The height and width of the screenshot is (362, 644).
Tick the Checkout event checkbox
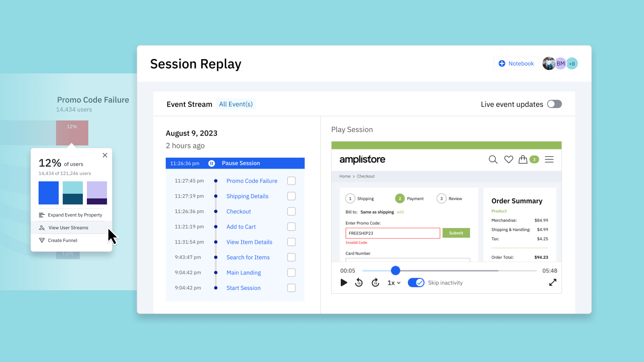pos(291,212)
